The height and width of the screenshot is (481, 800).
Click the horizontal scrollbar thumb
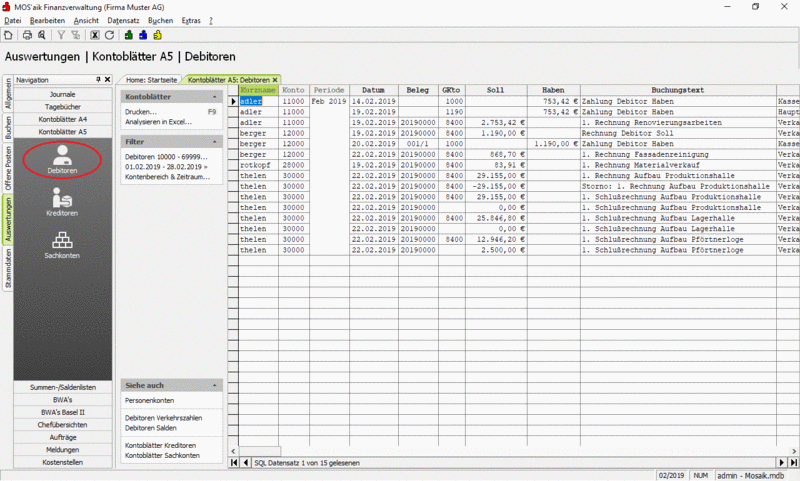tap(259, 451)
